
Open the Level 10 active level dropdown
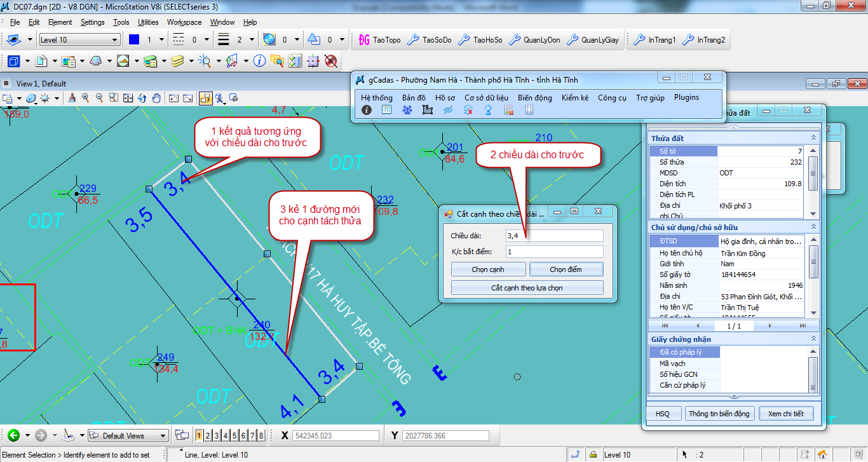point(79,39)
